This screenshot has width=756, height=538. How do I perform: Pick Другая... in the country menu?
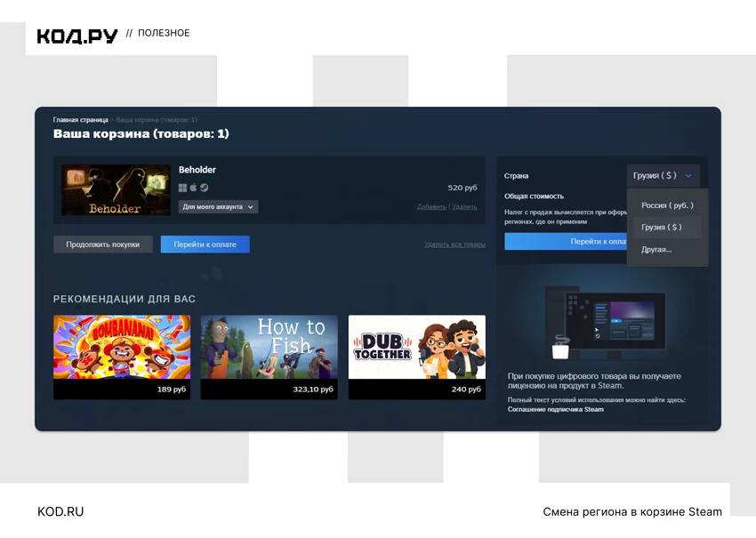[667, 249]
